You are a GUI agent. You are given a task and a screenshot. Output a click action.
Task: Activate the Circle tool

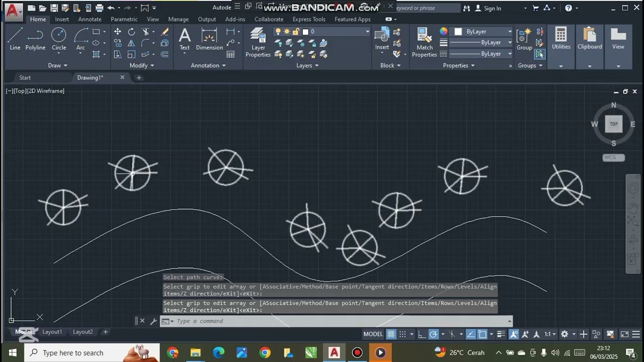pyautogui.click(x=59, y=39)
